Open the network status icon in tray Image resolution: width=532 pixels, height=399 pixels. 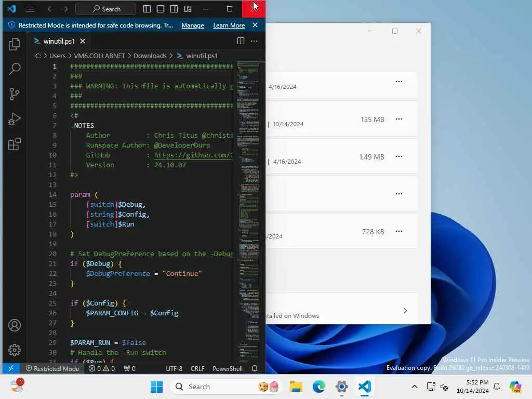(x=431, y=387)
